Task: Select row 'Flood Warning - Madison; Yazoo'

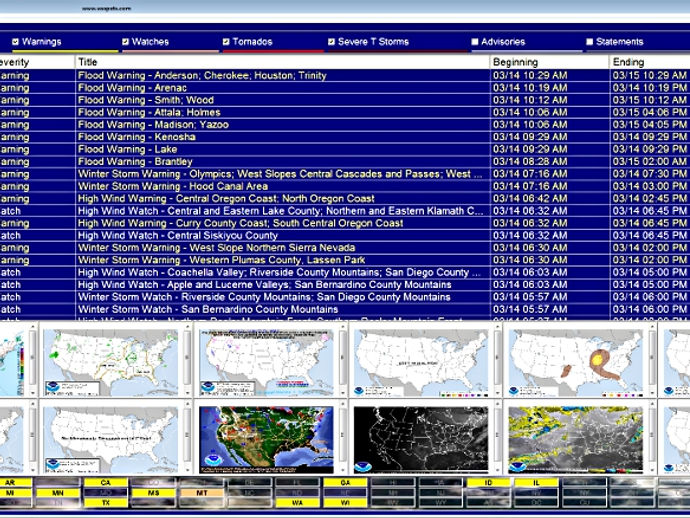Action: 345,125
